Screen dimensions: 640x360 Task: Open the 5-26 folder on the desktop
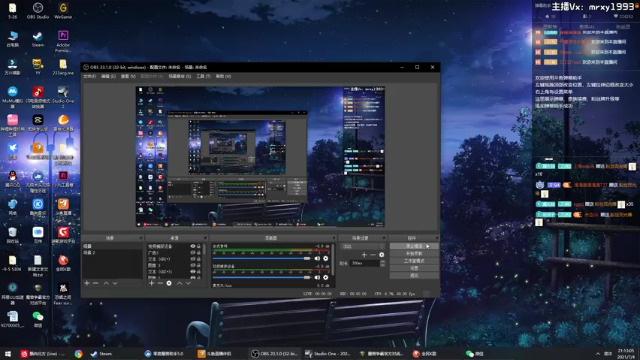tap(13, 11)
